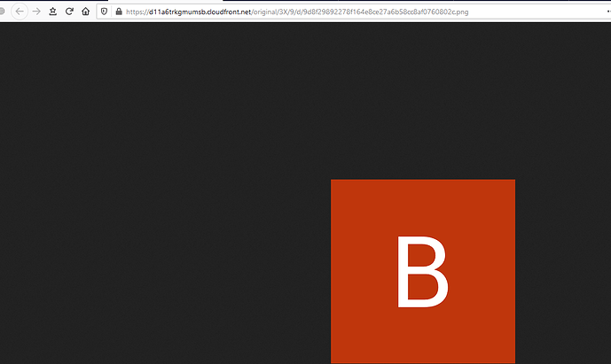611x364 pixels.
Task: Show site security info via padlock
Action: [x=119, y=12]
